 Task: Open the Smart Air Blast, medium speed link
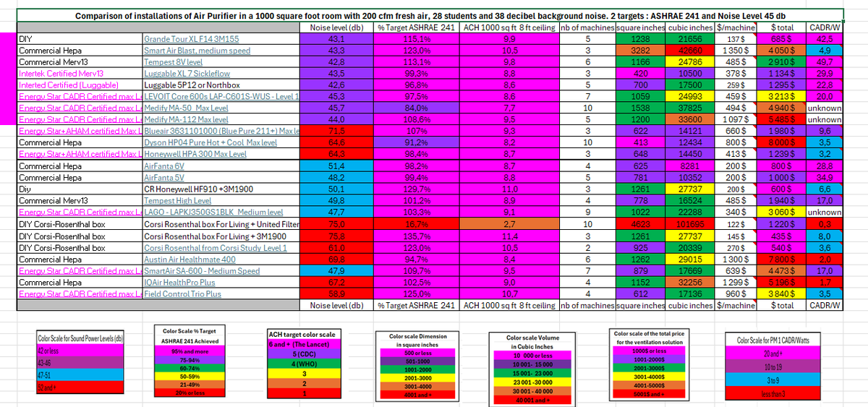[197, 51]
